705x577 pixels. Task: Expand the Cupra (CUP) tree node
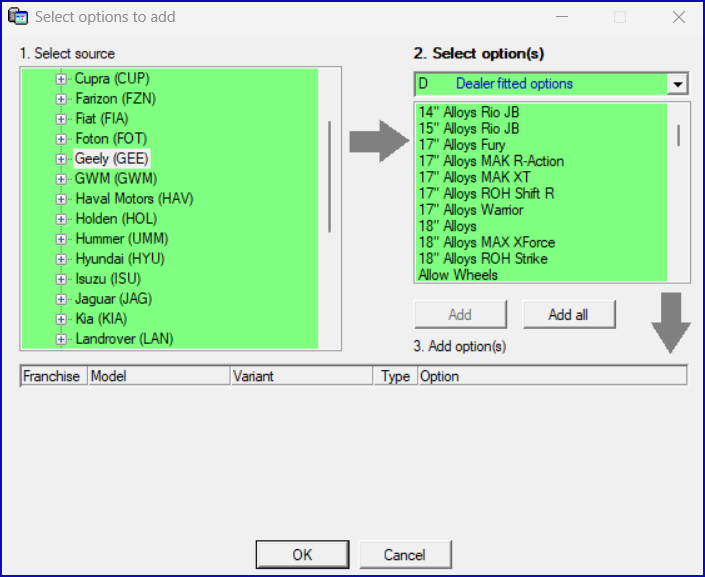pos(61,79)
